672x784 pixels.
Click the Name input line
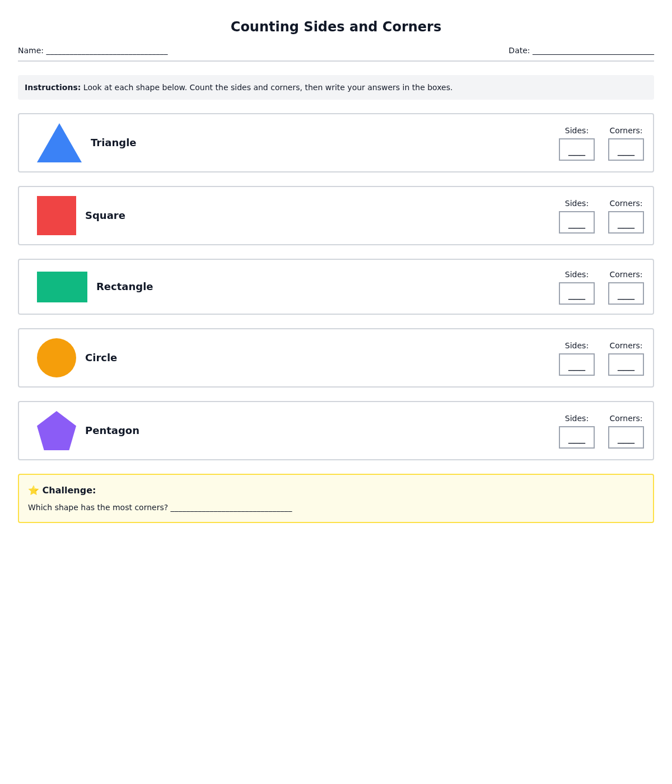pos(106,51)
